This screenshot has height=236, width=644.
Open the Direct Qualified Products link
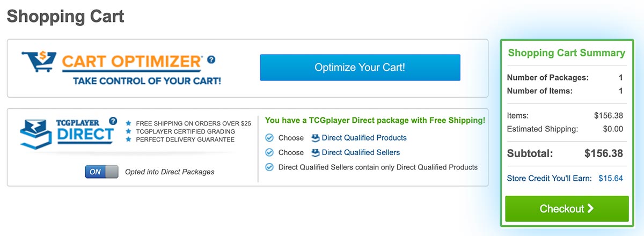pos(364,138)
